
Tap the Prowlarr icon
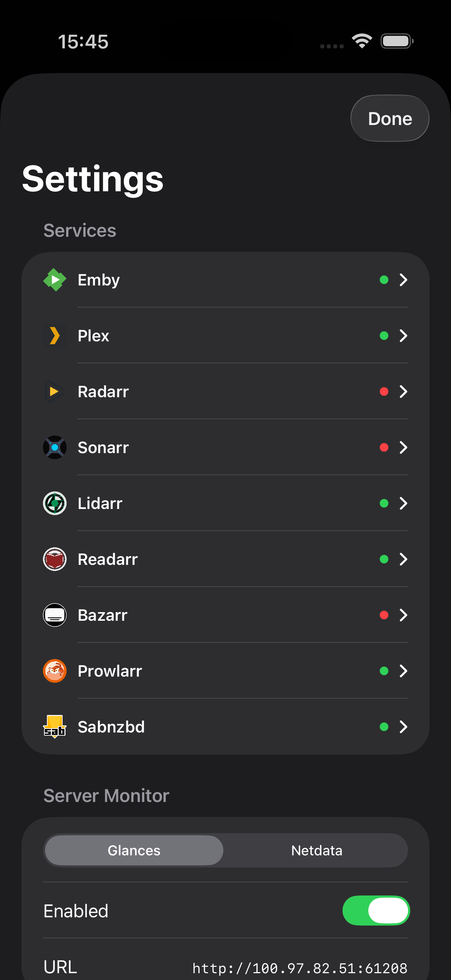(x=55, y=671)
